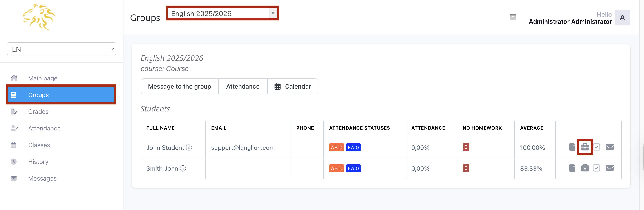Click the envelope icon for John Student

pos(610,147)
